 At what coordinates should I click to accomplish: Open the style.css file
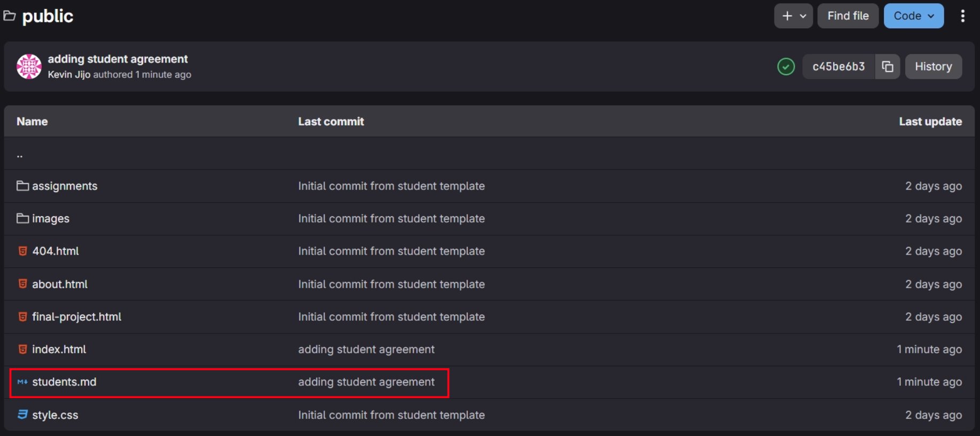(x=55, y=415)
